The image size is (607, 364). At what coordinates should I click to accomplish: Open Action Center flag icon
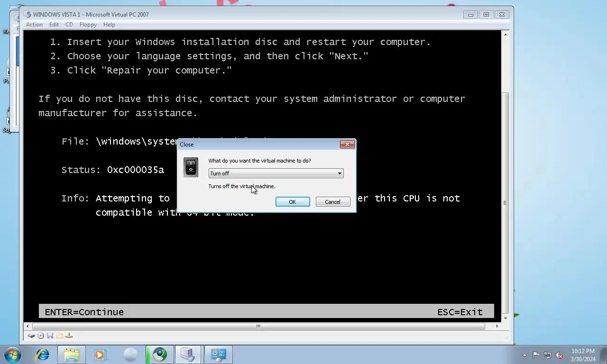pos(536,355)
